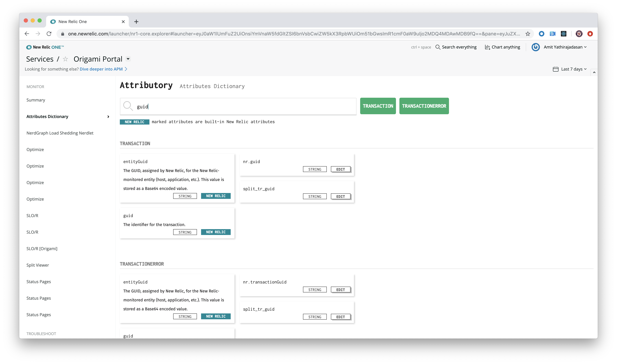Collapse the header with the up chevron

[x=594, y=72]
